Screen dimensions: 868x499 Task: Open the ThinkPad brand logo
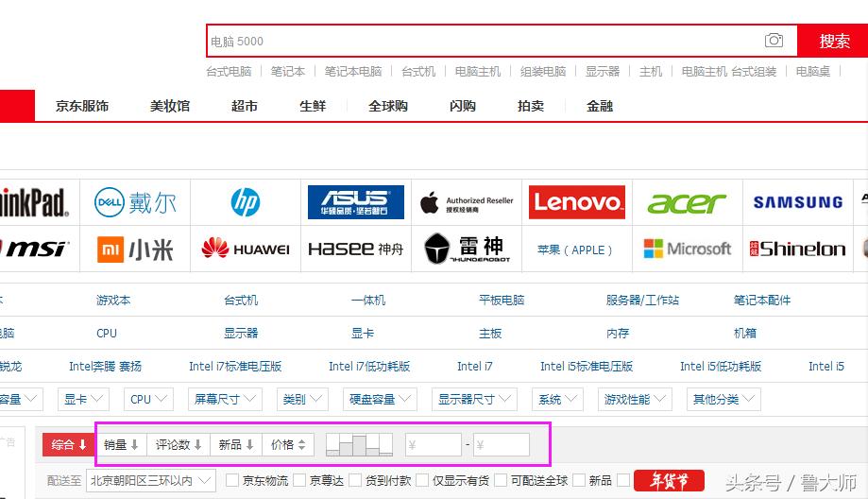[34, 202]
